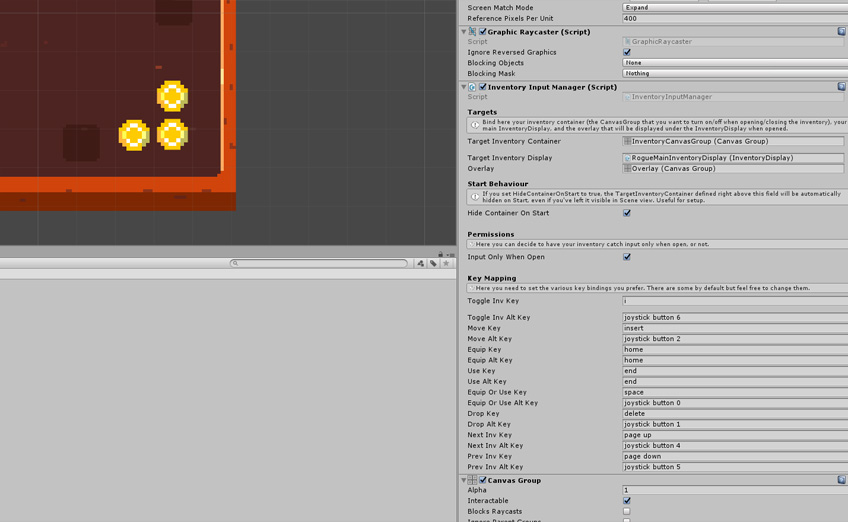Image resolution: width=848 pixels, height=522 pixels.
Task: Uncheck Interactable in Canvas Group
Action: coord(627,501)
